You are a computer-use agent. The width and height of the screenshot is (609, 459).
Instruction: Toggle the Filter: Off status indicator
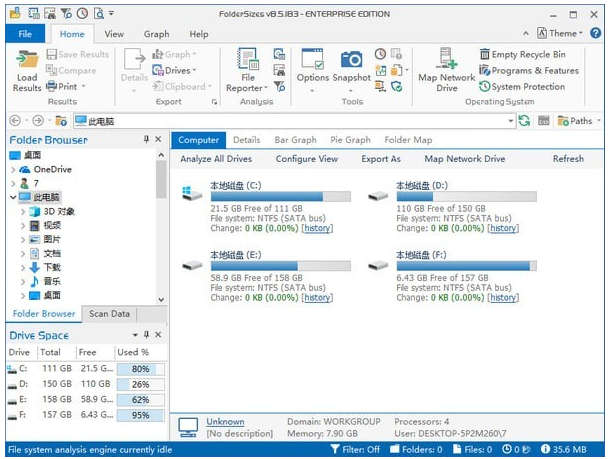point(355,450)
